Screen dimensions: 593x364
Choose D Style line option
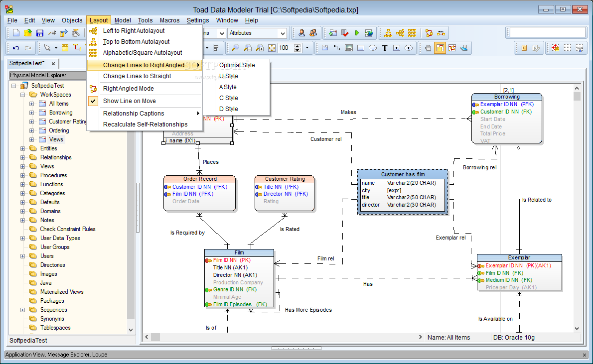228,109
